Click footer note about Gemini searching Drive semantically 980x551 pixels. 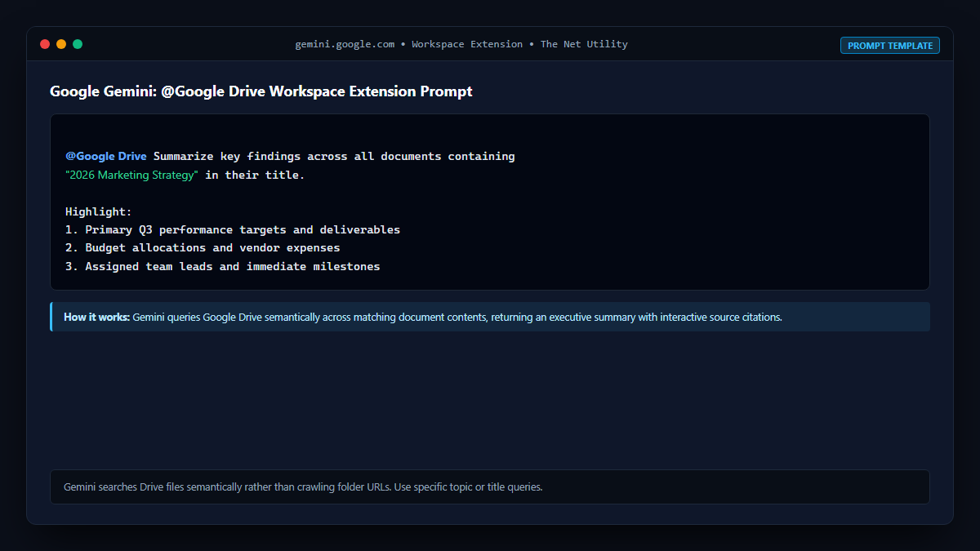click(490, 487)
